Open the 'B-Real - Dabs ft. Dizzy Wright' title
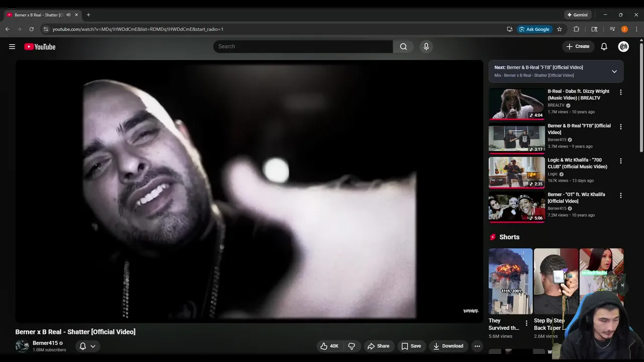This screenshot has height=362, width=644. (x=579, y=95)
